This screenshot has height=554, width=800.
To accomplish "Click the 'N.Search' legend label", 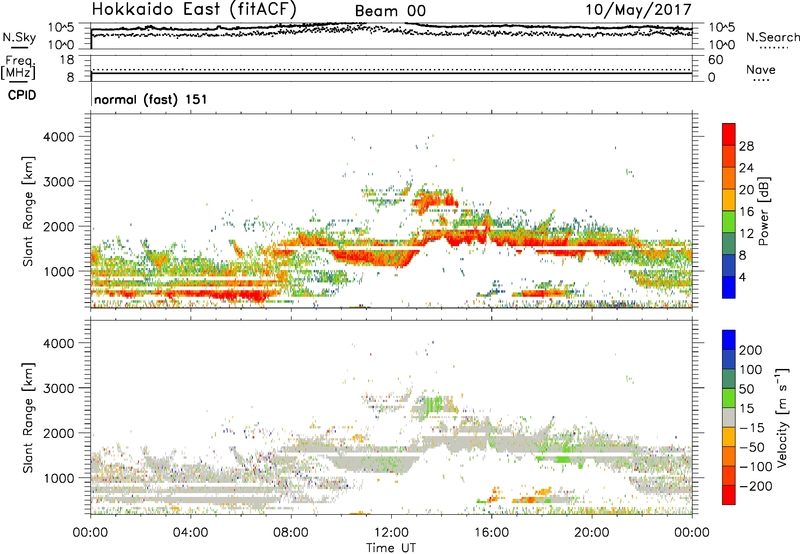I will click(x=773, y=37).
